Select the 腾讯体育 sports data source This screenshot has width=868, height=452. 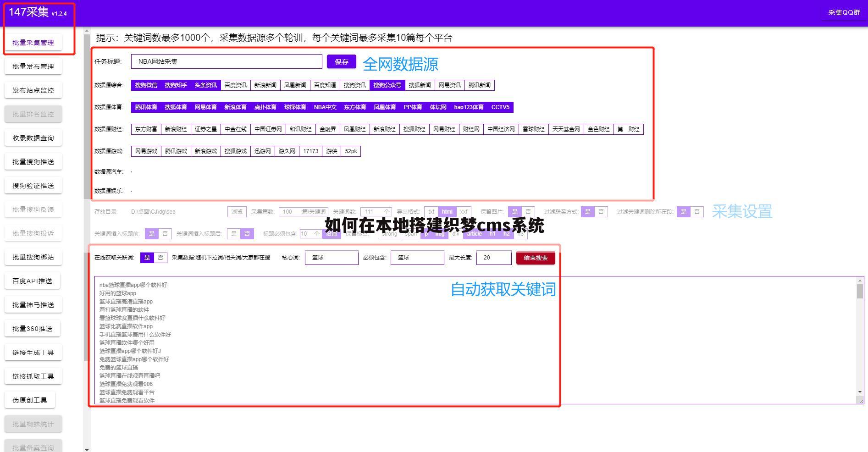(145, 107)
